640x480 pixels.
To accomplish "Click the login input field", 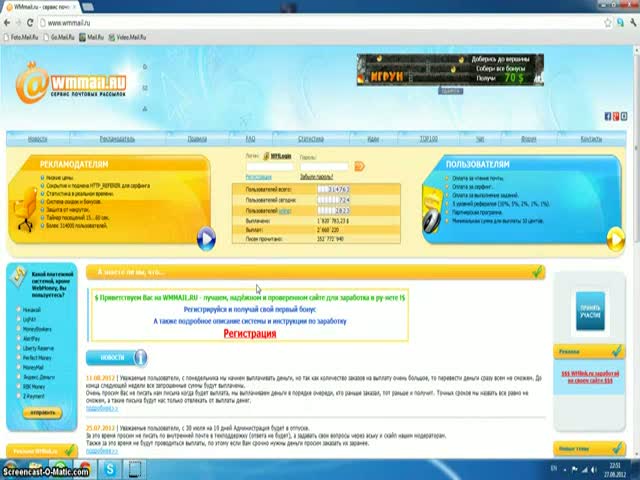I will [x=272, y=167].
